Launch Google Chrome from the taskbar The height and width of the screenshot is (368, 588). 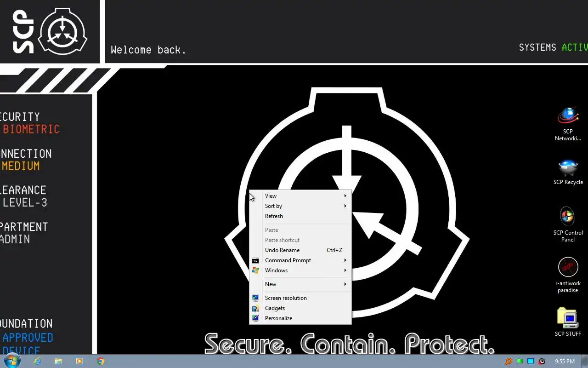pos(101,361)
